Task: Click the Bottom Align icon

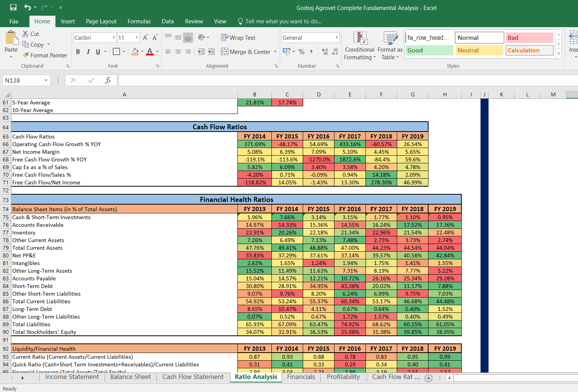Action: click(x=188, y=37)
